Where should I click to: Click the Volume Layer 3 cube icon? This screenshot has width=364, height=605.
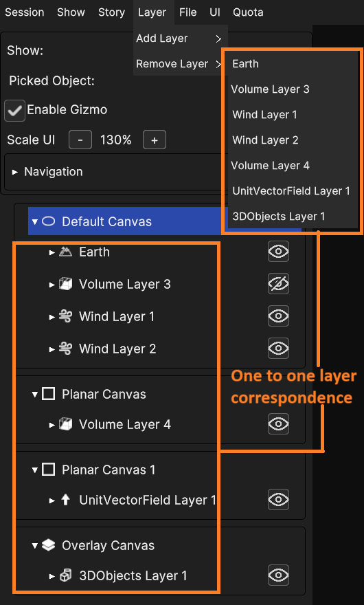pos(65,285)
